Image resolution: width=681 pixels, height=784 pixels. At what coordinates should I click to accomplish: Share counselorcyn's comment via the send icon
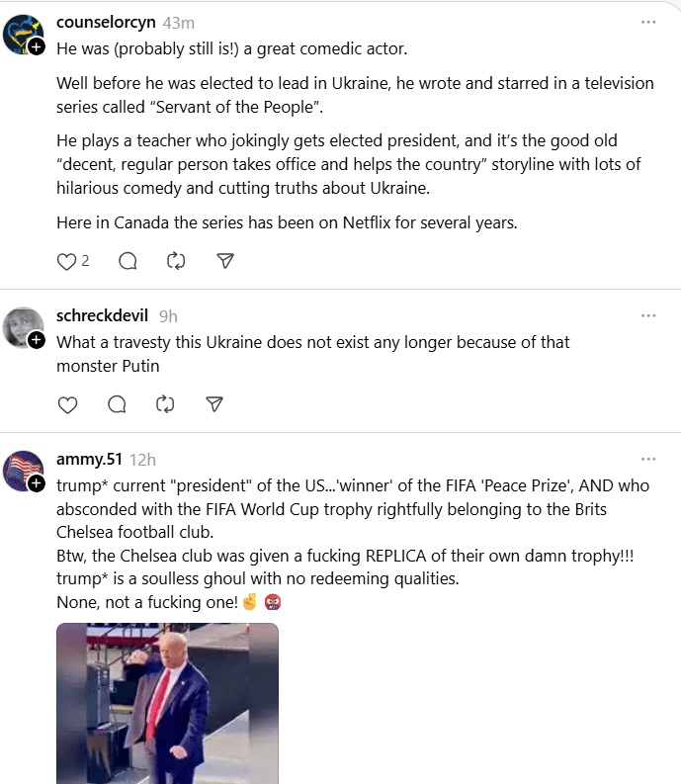click(225, 261)
